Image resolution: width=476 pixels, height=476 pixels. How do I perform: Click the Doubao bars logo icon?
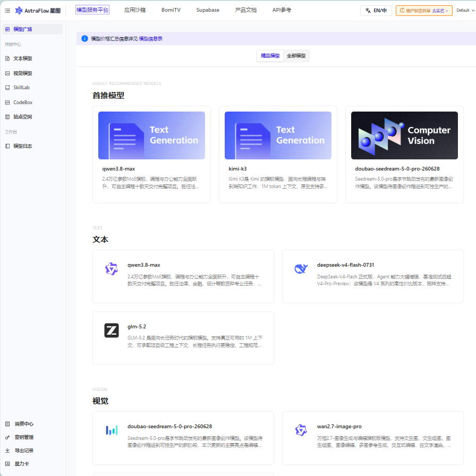pyautogui.click(x=112, y=430)
